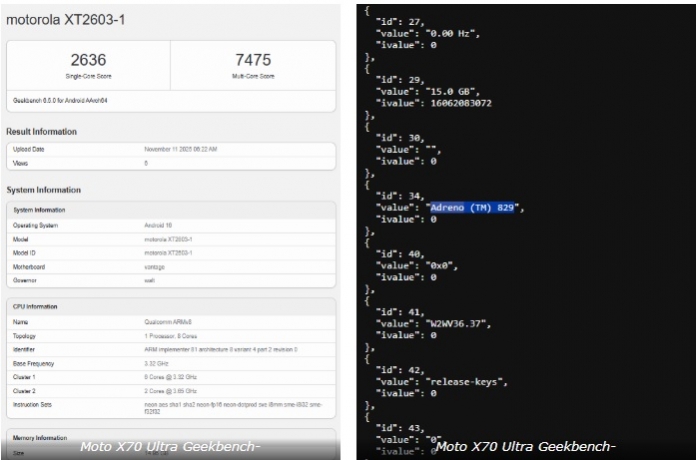This screenshot has height=460, width=700.
Task: Click the right Moto X70 Ultra Geekbench caption
Action: pos(526,446)
